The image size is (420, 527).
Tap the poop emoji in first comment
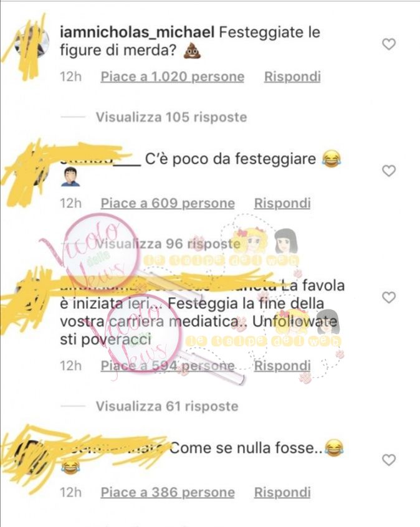tap(192, 51)
